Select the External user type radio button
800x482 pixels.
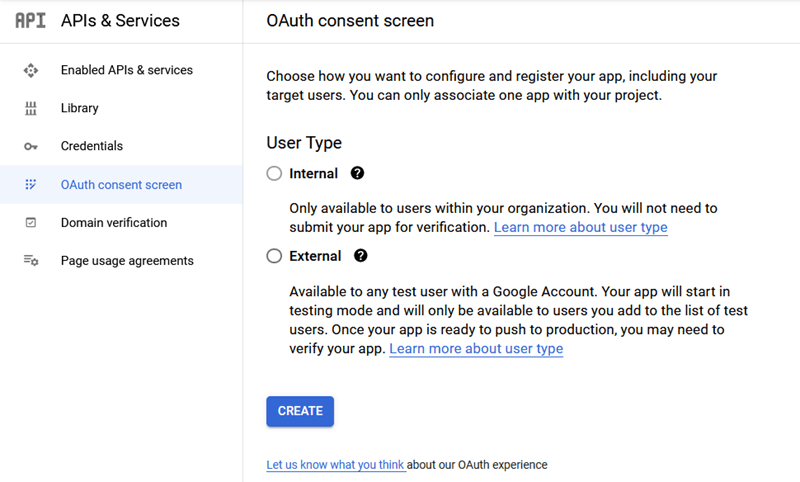(x=275, y=256)
